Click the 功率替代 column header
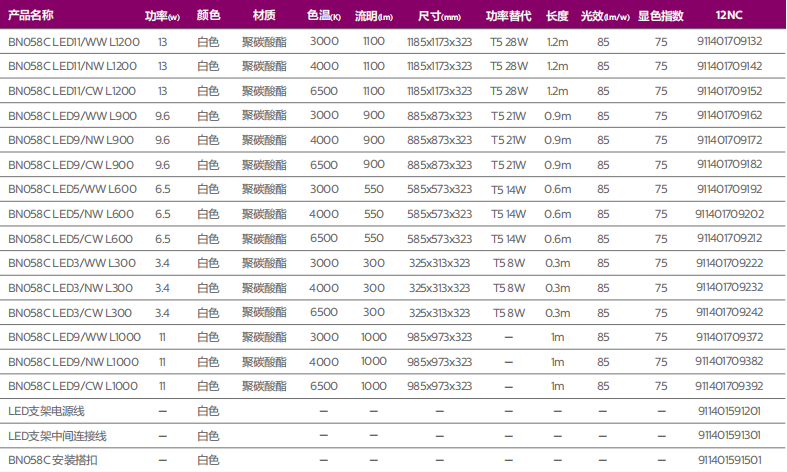The image size is (787, 472). 508,16
